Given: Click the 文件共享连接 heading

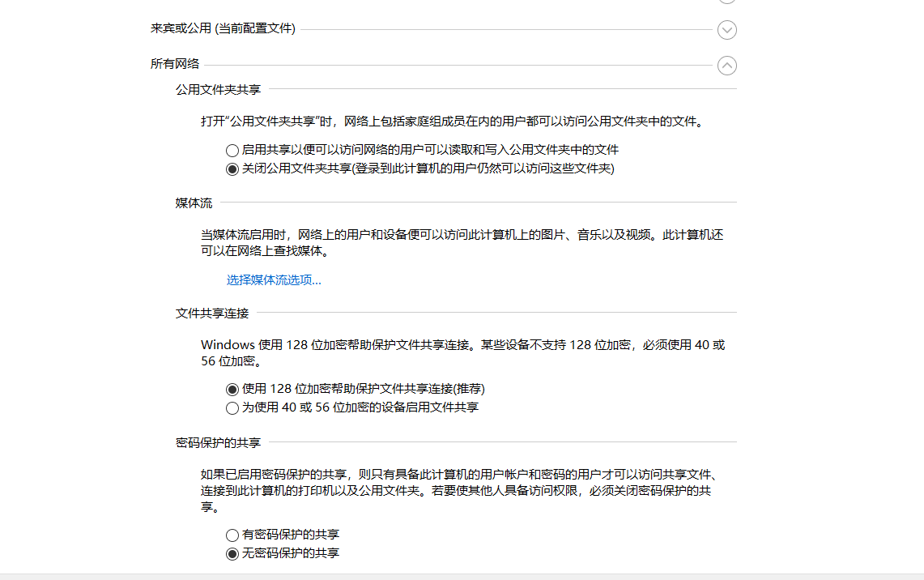Looking at the screenshot, I should point(212,313).
